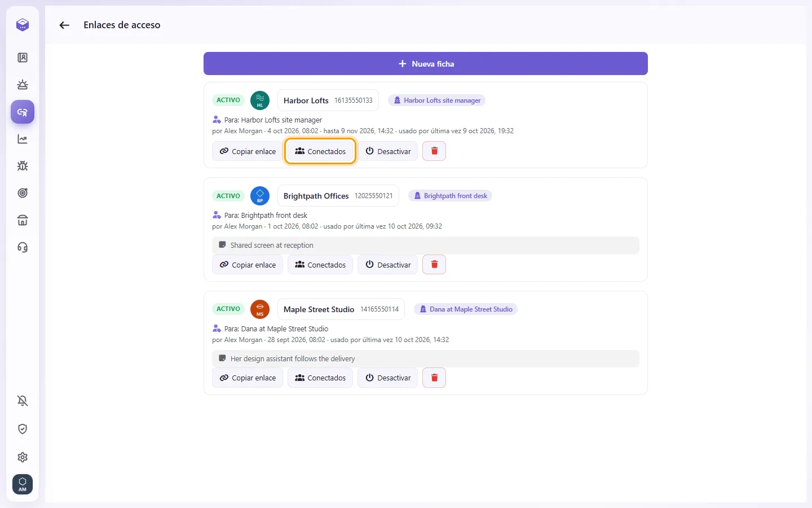The width and height of the screenshot is (812, 508).
Task: Copy the Harbor Lofts link via Copiar enlace
Action: (248, 151)
